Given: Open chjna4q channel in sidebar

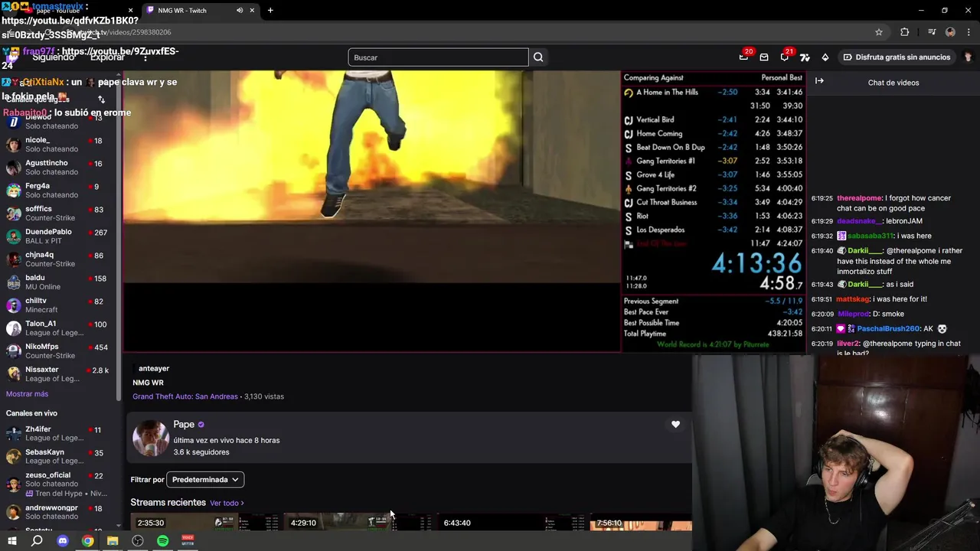Looking at the screenshot, I should (60, 259).
